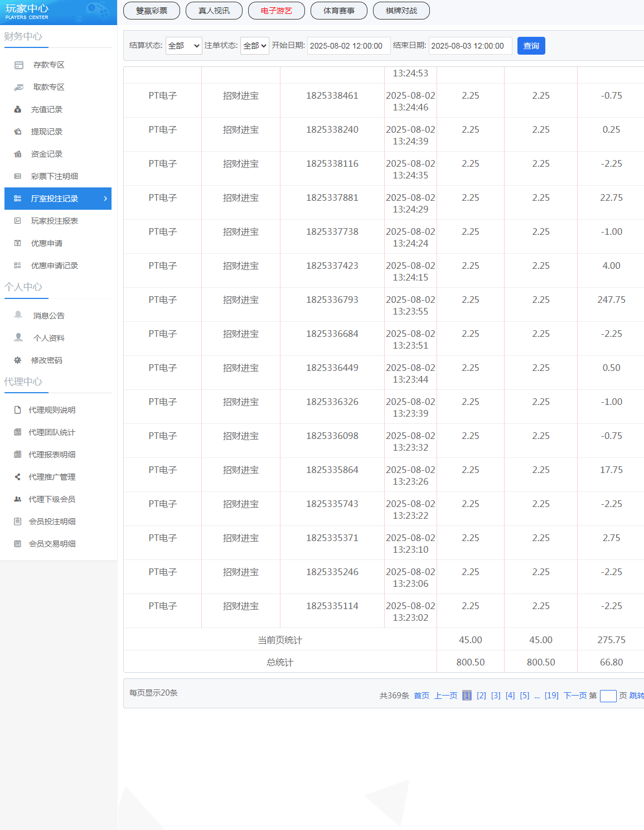Open agent sub-members (代理下级会员) icon
The width and height of the screenshot is (644, 830).
[17, 499]
